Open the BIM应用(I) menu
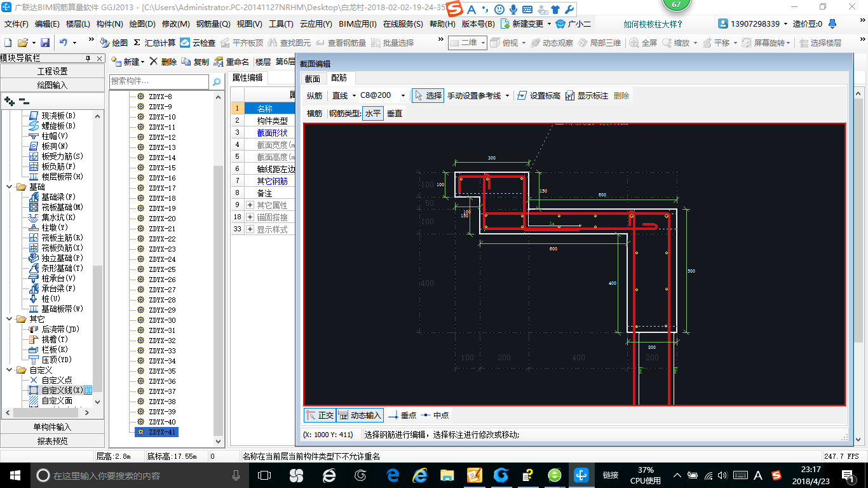This screenshot has width=868, height=488. click(358, 24)
